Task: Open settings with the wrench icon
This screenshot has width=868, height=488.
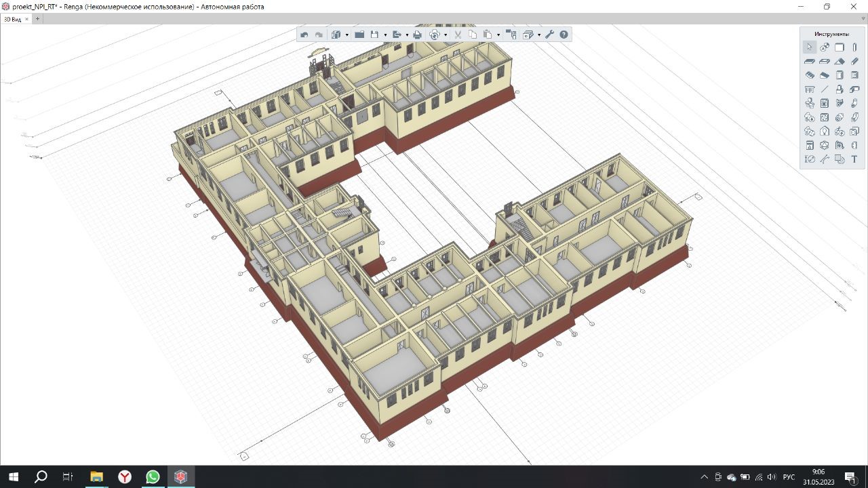Action: tap(549, 35)
